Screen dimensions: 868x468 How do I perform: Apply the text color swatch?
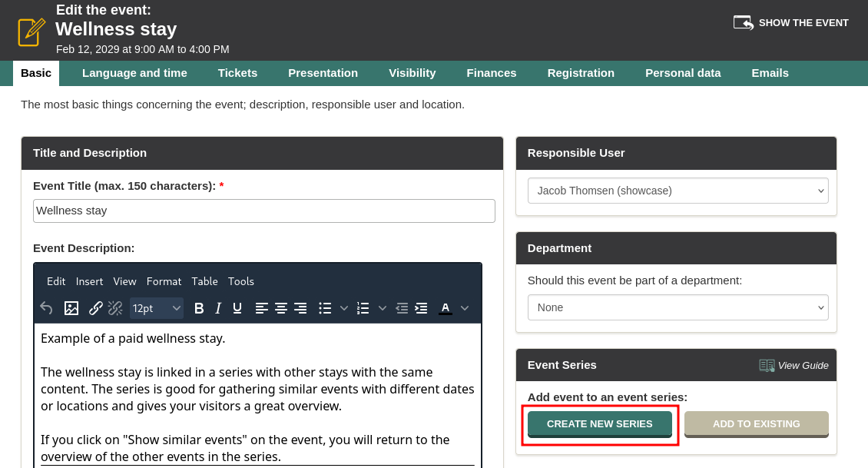pos(446,308)
